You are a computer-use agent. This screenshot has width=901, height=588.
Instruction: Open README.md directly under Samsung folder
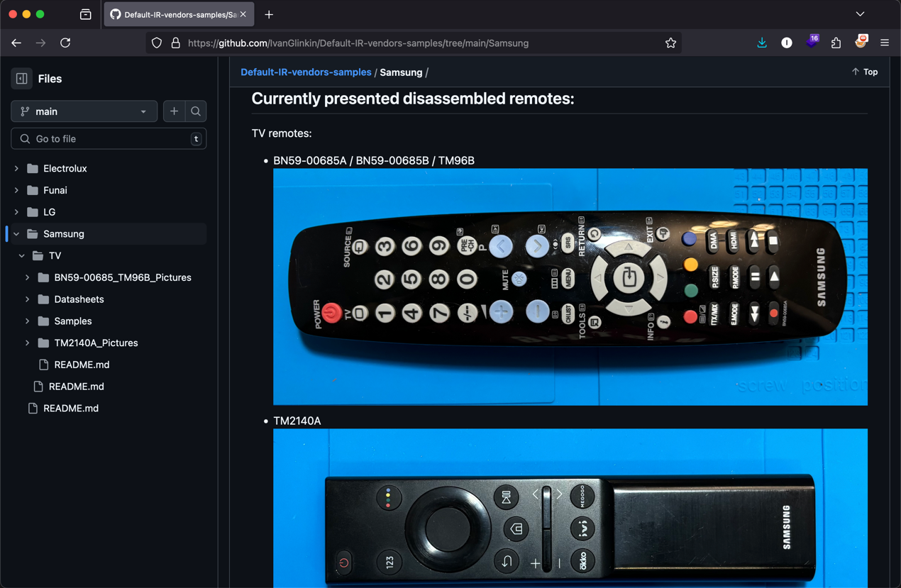[76, 387]
